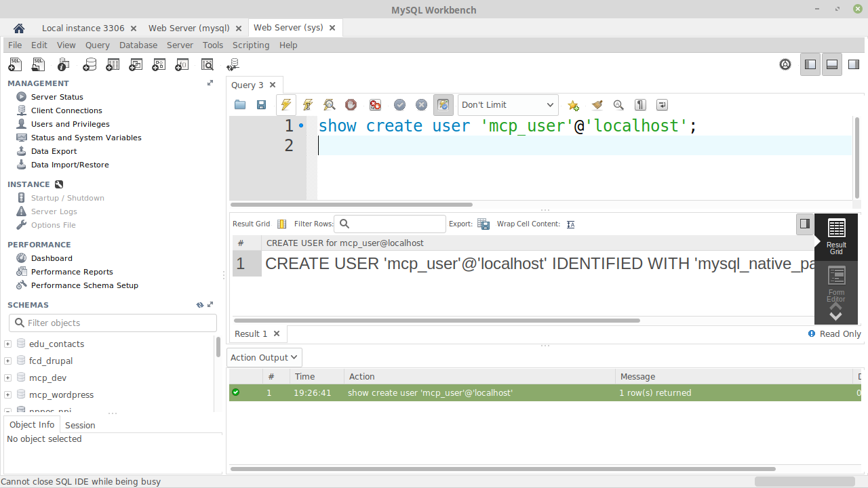The width and height of the screenshot is (868, 488).
Task: Rollback the current transaction
Action: point(421,105)
